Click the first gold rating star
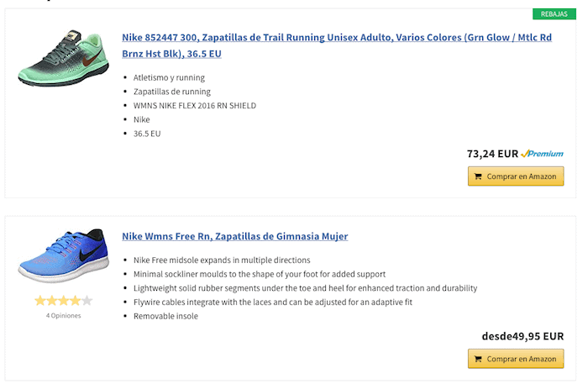 40,301
